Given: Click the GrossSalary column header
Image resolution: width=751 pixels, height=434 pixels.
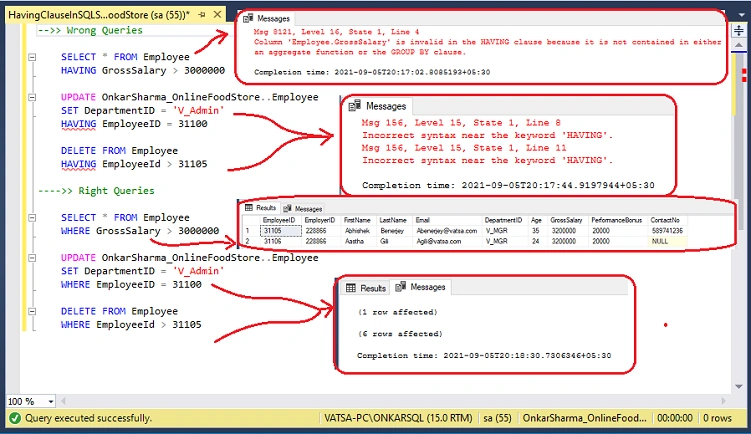Looking at the screenshot, I should click(566, 220).
